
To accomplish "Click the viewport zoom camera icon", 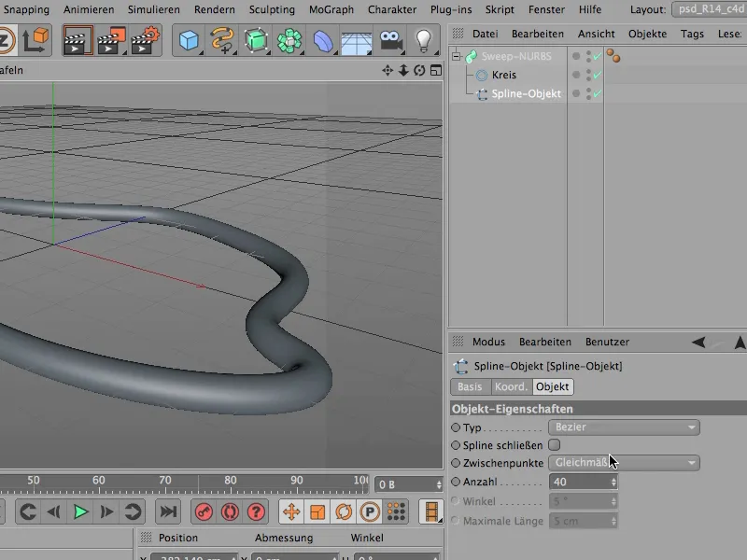I will coord(403,71).
